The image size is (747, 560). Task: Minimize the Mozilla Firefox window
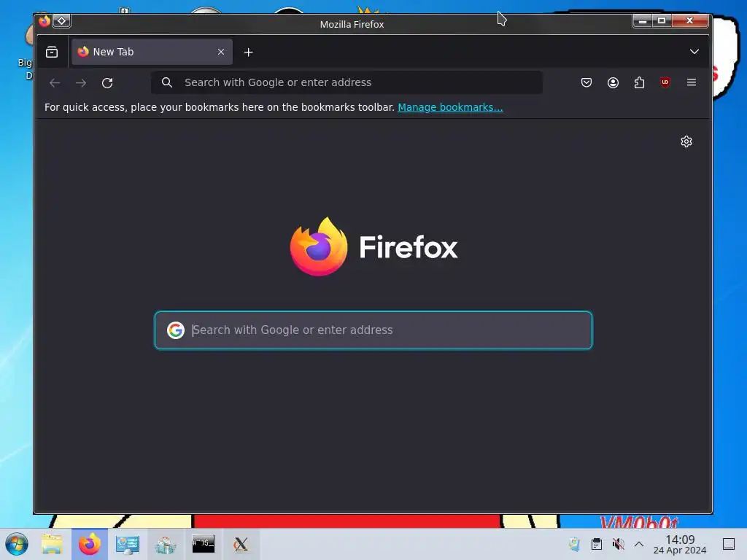(642, 20)
